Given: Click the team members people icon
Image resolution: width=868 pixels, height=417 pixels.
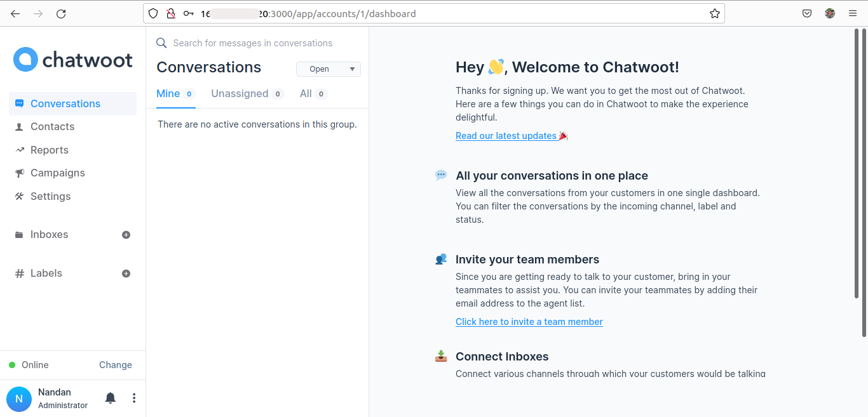Looking at the screenshot, I should point(441,259).
